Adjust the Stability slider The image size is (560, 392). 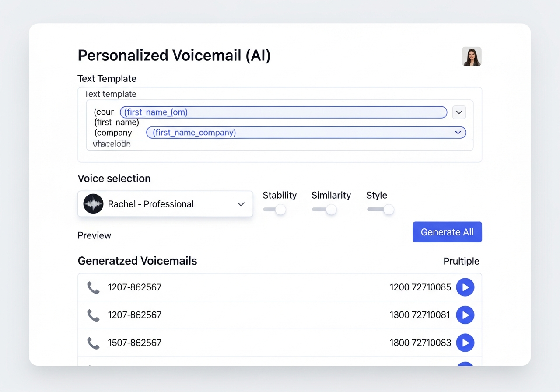pyautogui.click(x=280, y=210)
